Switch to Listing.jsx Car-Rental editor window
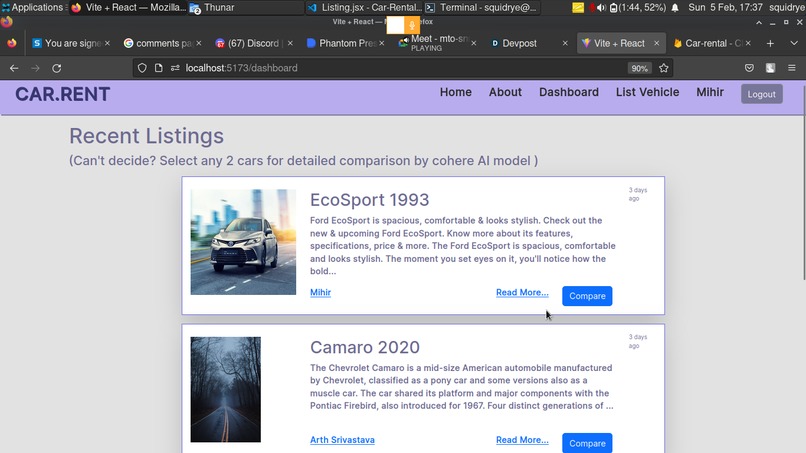The image size is (806, 453). 364,7
